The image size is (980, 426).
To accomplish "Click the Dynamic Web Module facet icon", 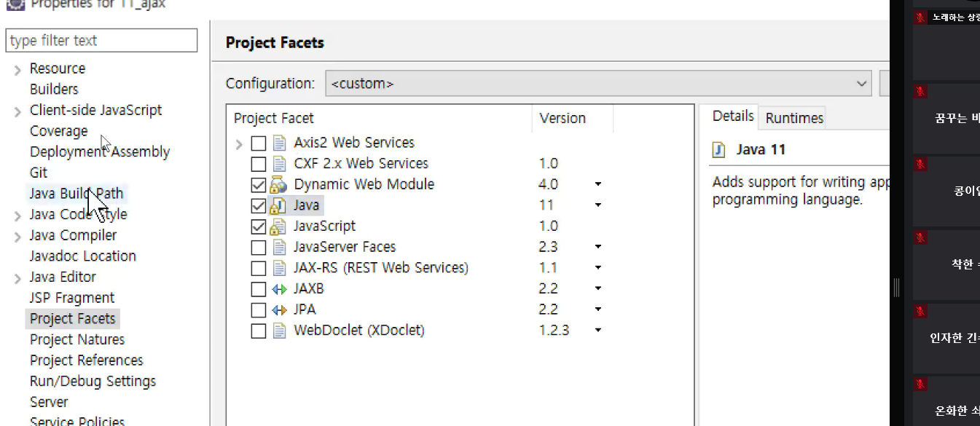I will click(x=278, y=184).
